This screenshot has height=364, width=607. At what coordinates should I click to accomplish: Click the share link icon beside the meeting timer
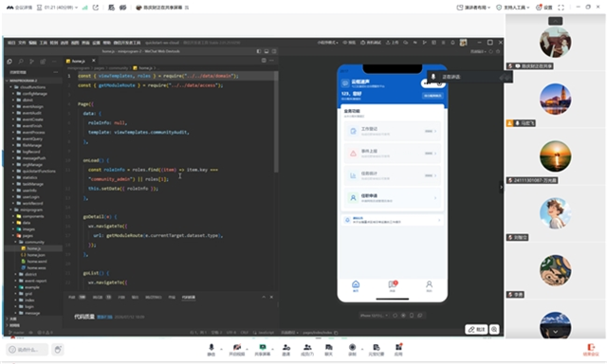(95, 8)
